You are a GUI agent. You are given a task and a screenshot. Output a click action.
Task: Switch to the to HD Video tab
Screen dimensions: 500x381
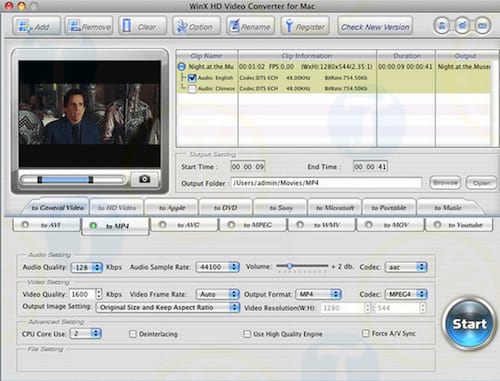117,208
